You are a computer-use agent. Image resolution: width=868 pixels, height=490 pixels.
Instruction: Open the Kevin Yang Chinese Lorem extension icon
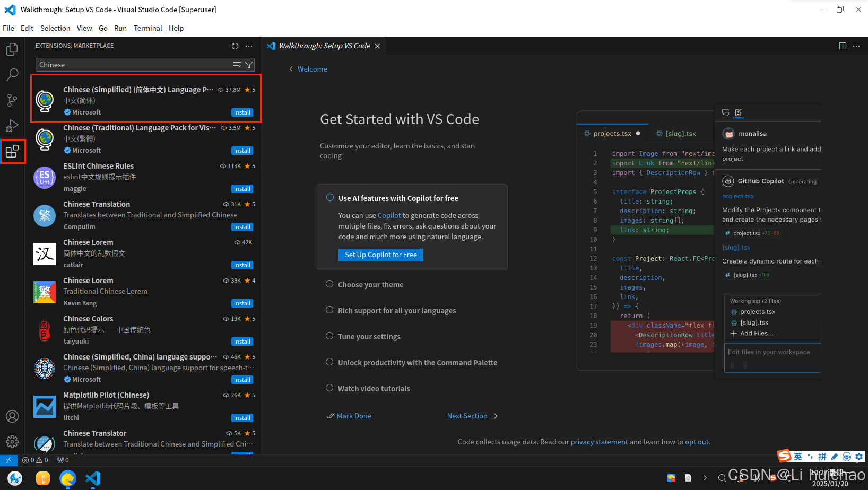[x=45, y=292]
